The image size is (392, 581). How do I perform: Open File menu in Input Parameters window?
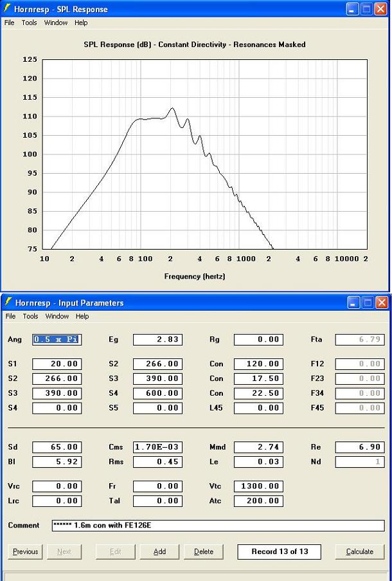coord(11,316)
